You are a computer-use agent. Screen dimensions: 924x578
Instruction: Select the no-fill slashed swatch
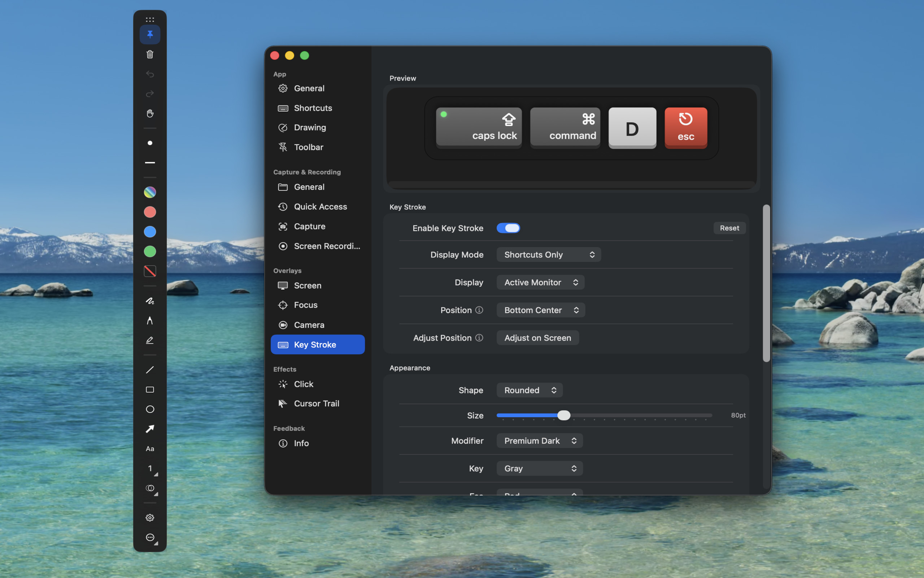click(x=150, y=271)
